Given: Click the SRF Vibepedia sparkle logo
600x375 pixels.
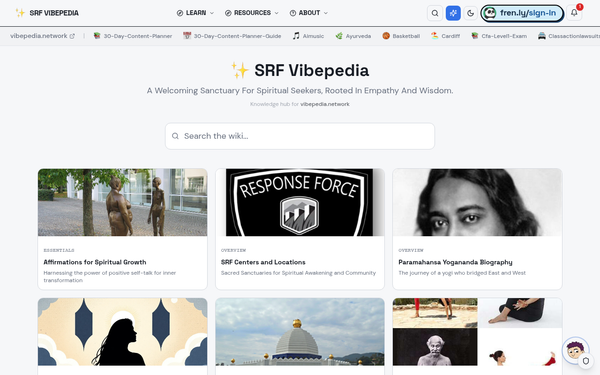Looking at the screenshot, I should pos(20,13).
